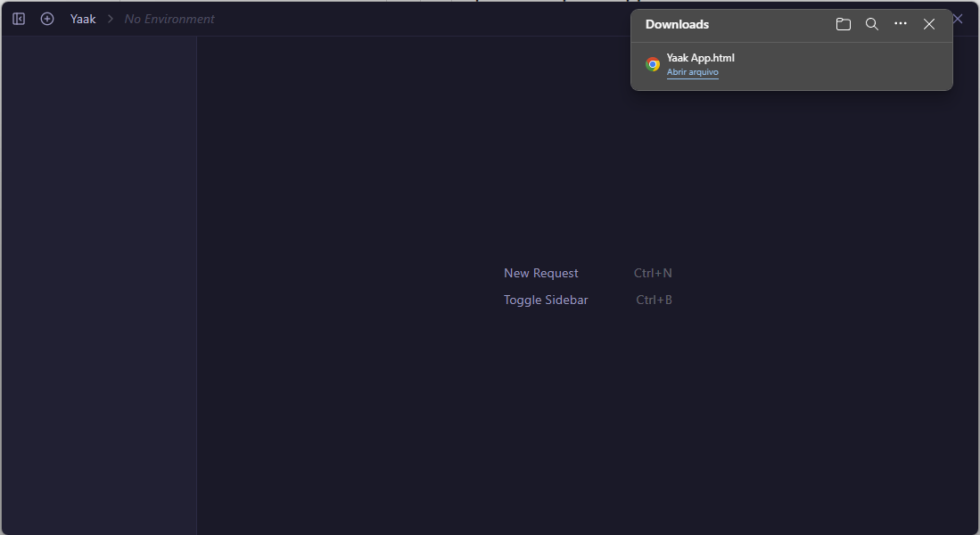The image size is (980, 535).
Task: Select New Request in the center pane
Action: coord(540,274)
